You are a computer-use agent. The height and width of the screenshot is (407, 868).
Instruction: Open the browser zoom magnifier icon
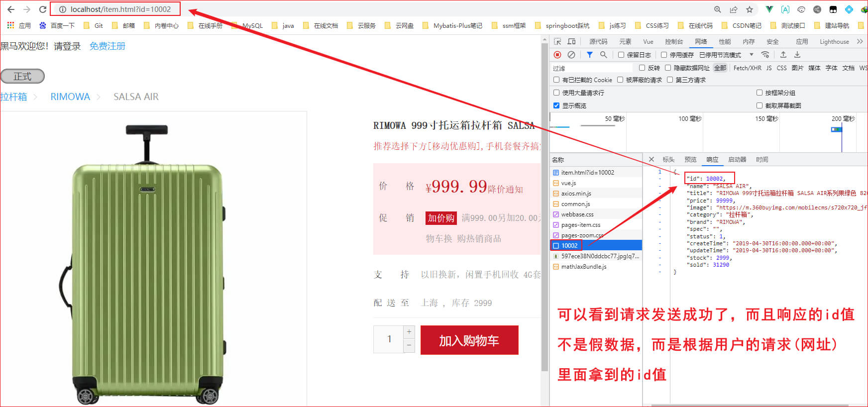[x=718, y=9]
